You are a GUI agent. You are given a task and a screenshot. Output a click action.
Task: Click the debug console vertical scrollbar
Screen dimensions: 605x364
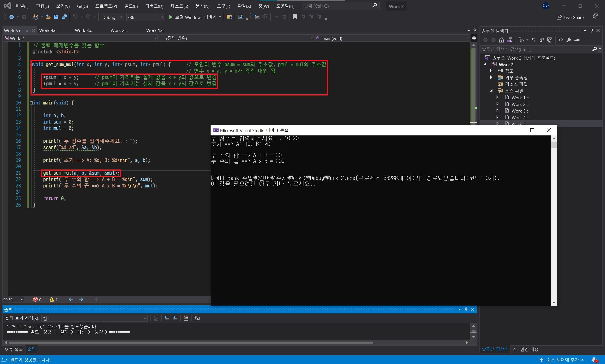pyautogui.click(x=553, y=221)
